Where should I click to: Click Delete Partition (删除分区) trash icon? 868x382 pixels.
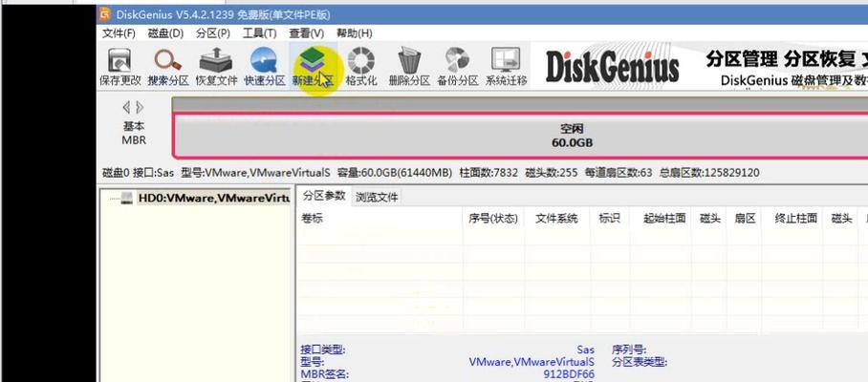409,66
